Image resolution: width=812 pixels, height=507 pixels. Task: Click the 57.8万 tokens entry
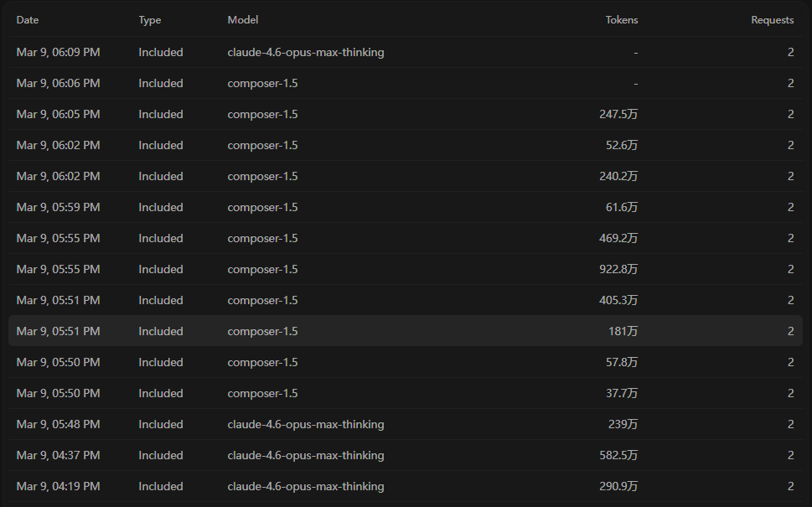pos(622,362)
